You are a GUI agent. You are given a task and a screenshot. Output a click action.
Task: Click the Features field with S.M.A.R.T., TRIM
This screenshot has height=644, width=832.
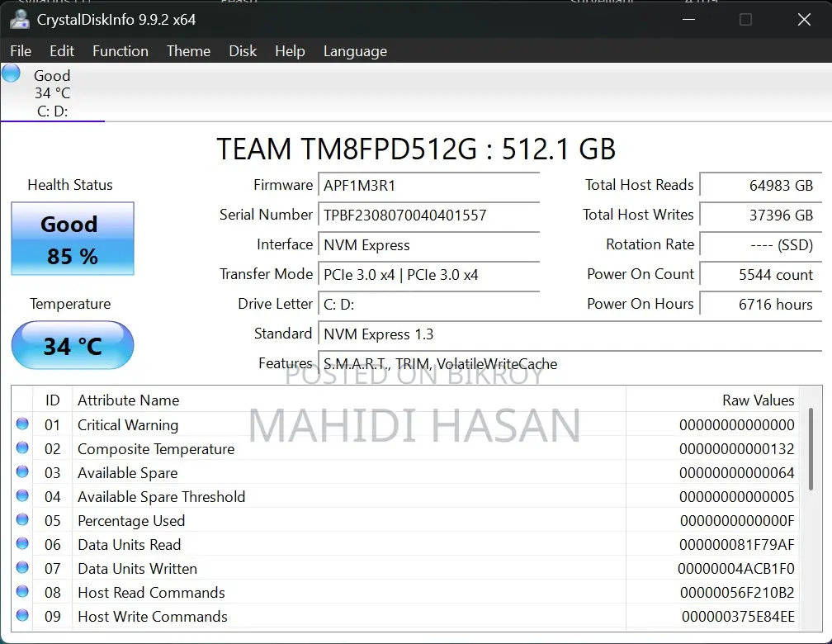coord(570,364)
